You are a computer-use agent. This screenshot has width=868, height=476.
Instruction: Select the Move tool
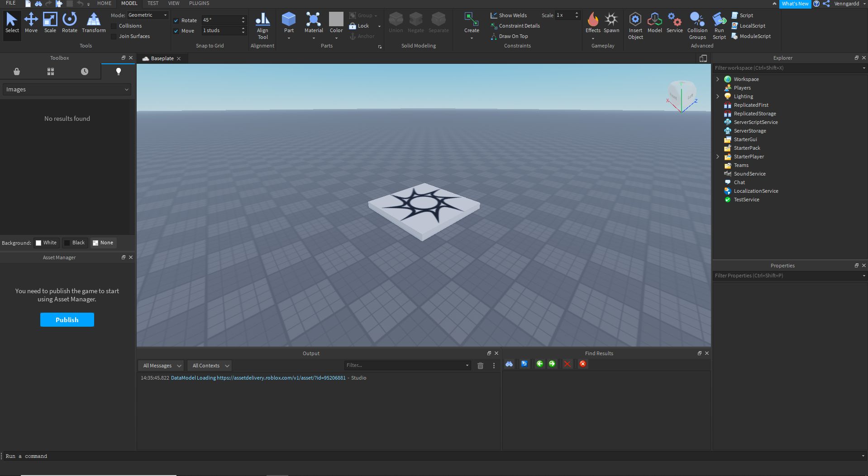coord(31,23)
